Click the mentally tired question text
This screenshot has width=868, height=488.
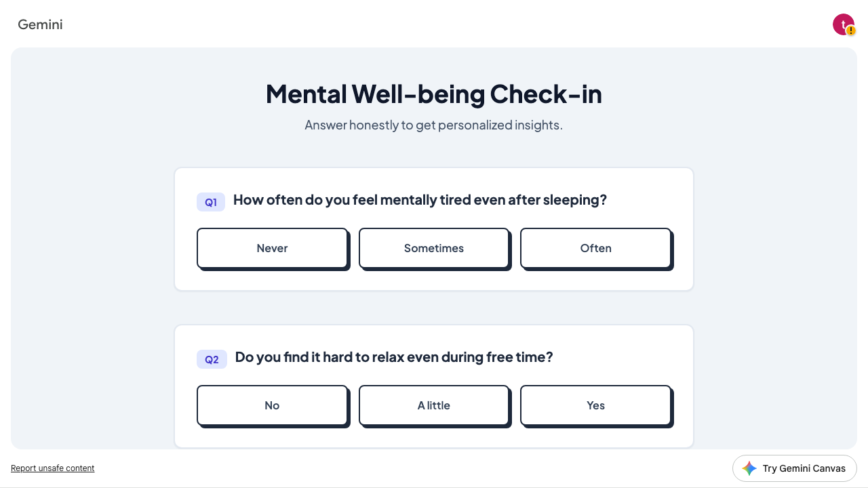[x=420, y=200]
